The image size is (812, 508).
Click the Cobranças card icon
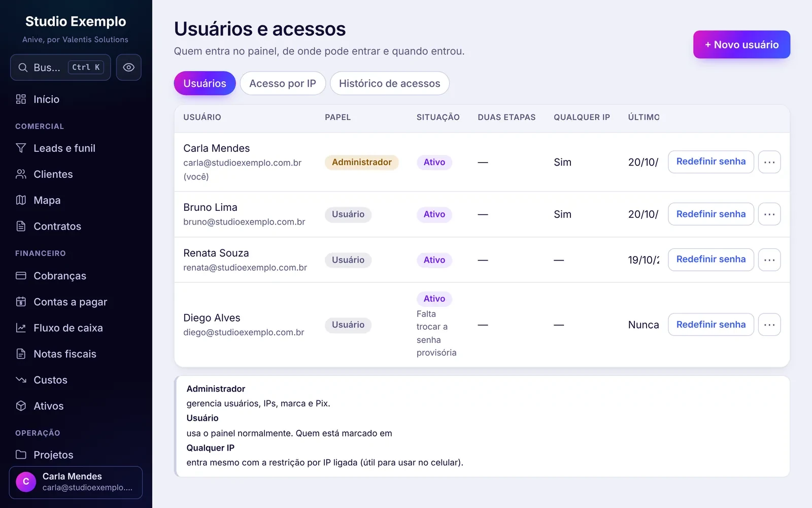[x=21, y=276]
